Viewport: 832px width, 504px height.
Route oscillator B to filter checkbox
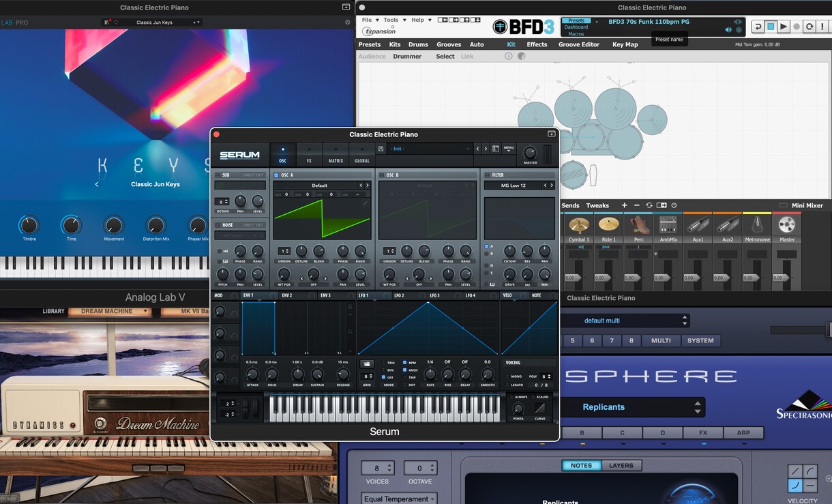pyautogui.click(x=486, y=254)
